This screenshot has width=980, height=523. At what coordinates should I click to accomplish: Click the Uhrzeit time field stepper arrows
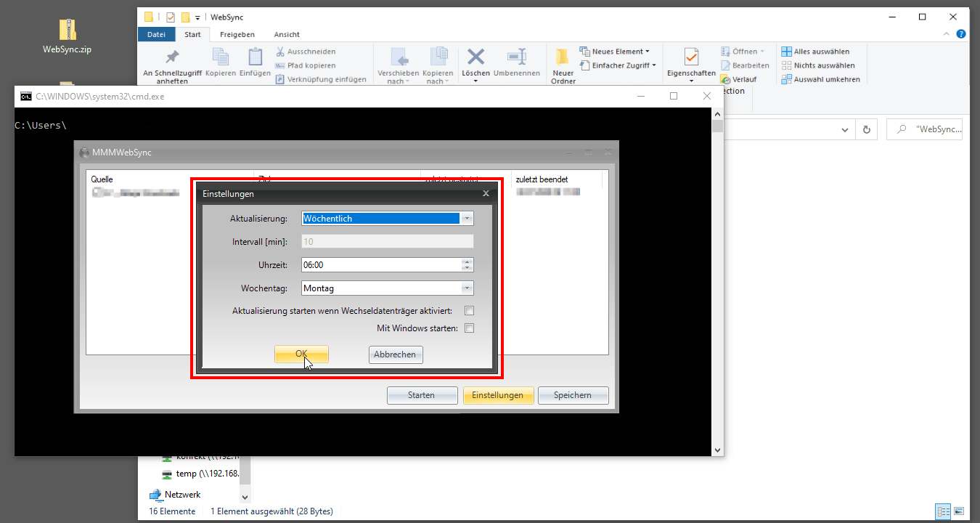pos(467,265)
